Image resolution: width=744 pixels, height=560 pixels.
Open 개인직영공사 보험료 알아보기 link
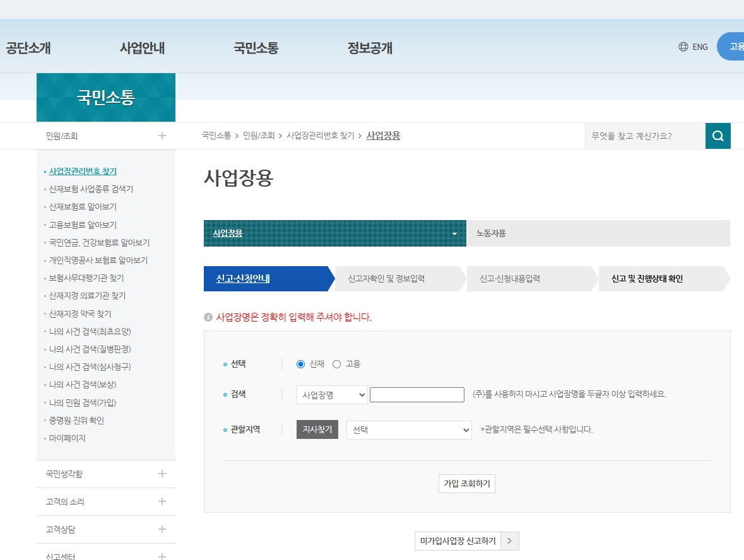pos(98,260)
